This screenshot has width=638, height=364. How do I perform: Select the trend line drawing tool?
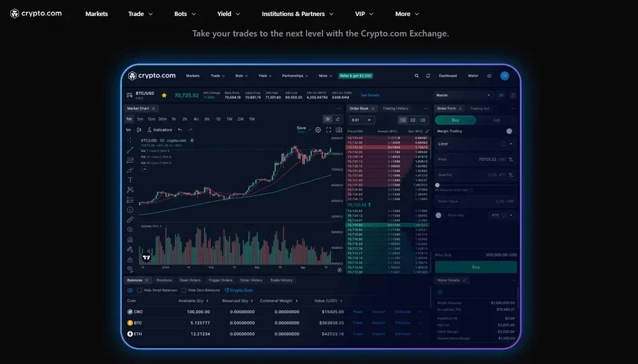(130, 150)
